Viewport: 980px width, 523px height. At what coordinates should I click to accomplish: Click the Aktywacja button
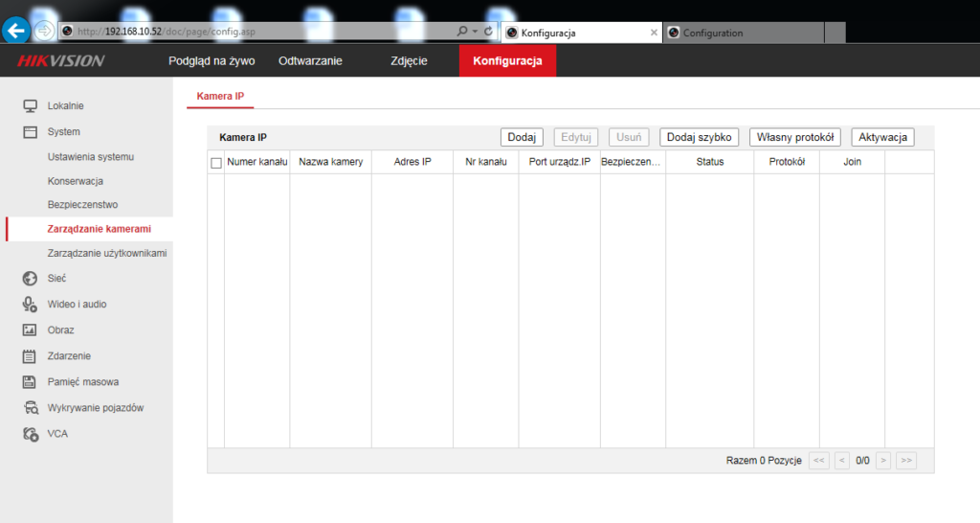(x=882, y=138)
